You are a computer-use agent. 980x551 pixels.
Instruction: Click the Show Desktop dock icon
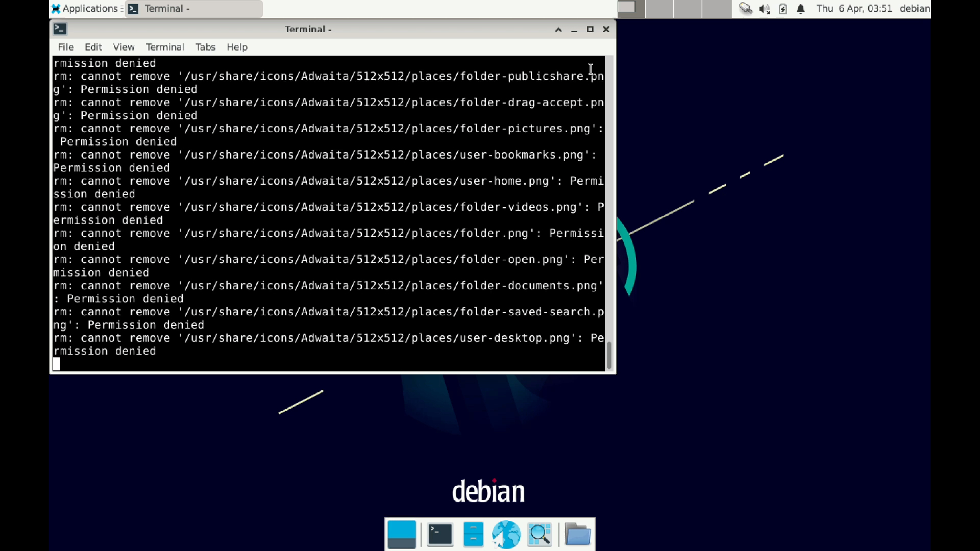[402, 534]
